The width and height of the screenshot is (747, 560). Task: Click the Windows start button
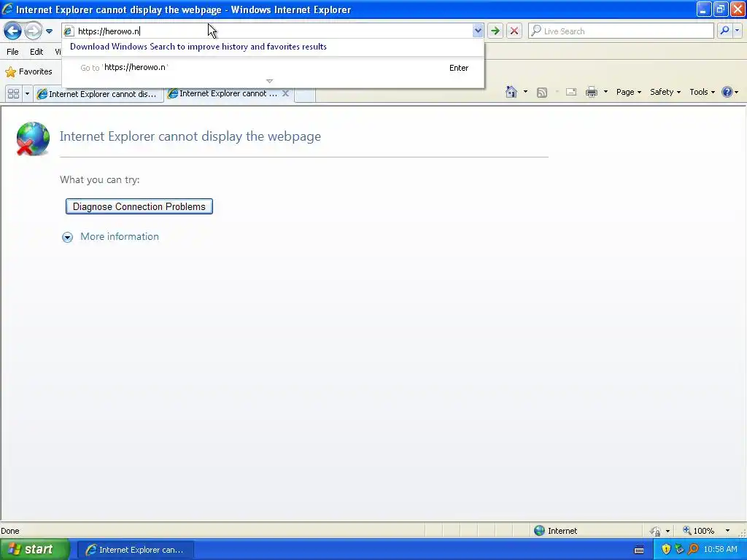click(34, 550)
